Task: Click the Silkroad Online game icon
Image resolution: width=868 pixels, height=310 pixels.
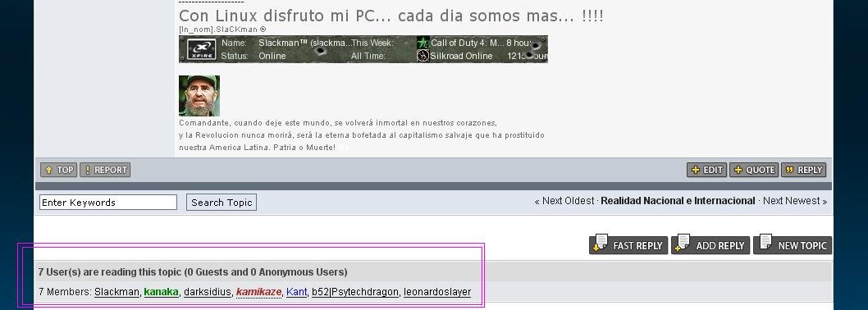Action: (x=423, y=56)
